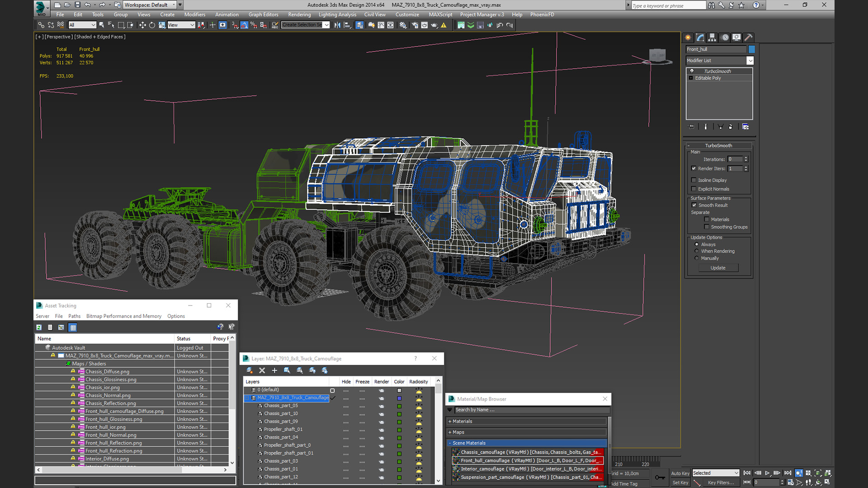Open the Graph Editors menu

[x=264, y=14]
